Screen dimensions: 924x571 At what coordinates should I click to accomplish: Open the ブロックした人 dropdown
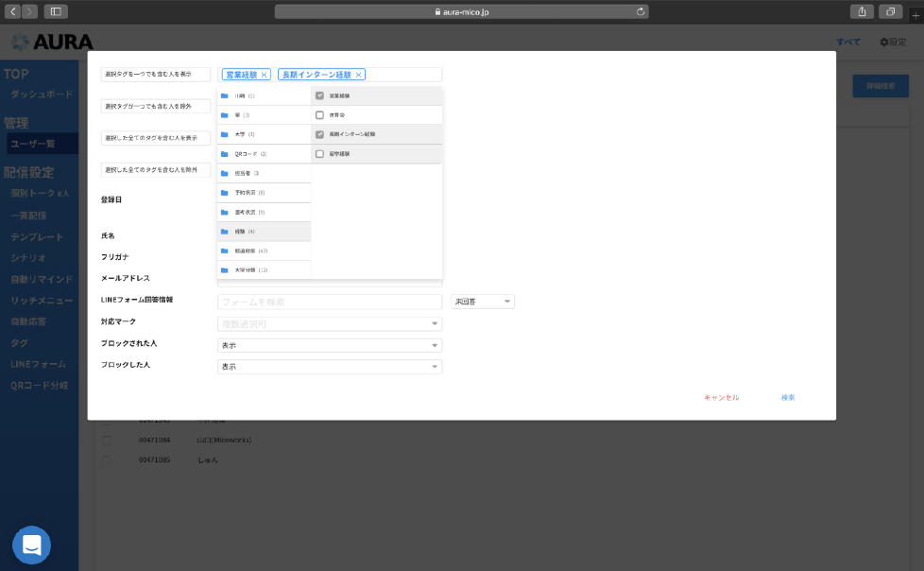pos(330,366)
